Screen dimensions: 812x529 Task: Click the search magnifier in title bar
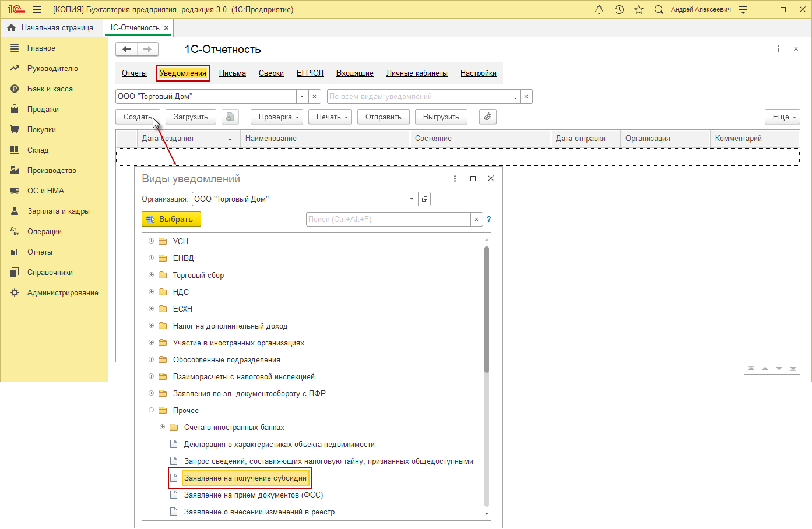pyautogui.click(x=659, y=9)
